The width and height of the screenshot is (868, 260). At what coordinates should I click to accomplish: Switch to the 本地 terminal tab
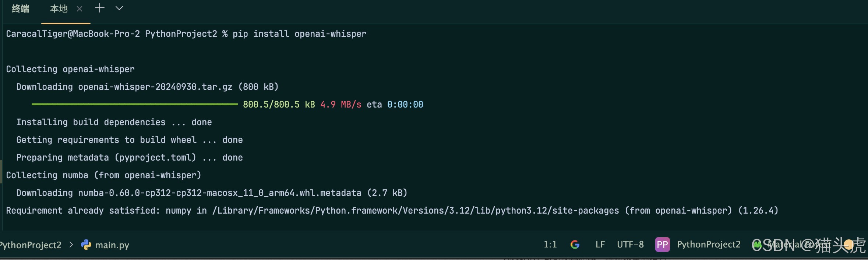point(58,8)
